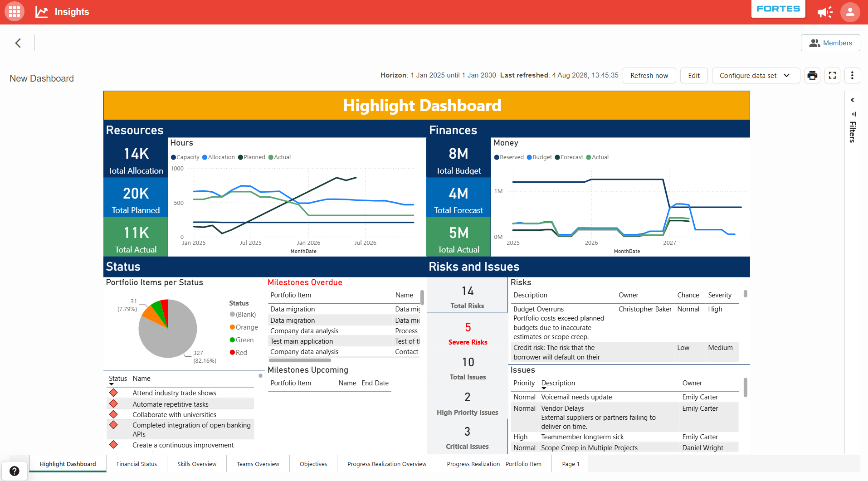The image size is (868, 481).
Task: Go back with the left arrow
Action: (18, 43)
